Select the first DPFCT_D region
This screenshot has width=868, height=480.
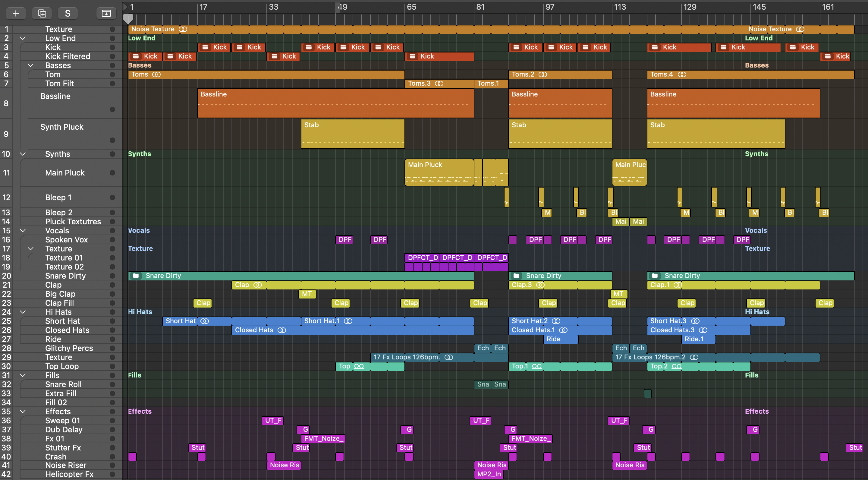click(422, 258)
